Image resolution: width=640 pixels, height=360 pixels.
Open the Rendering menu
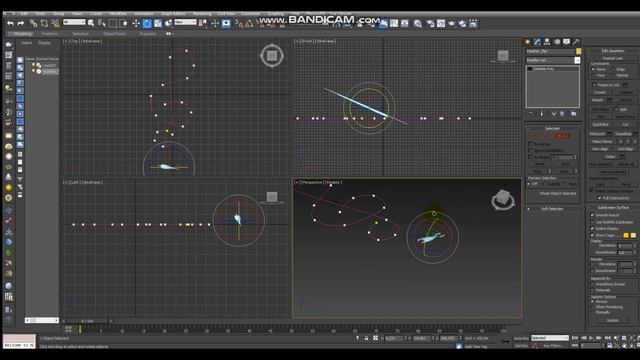tap(202, 14)
